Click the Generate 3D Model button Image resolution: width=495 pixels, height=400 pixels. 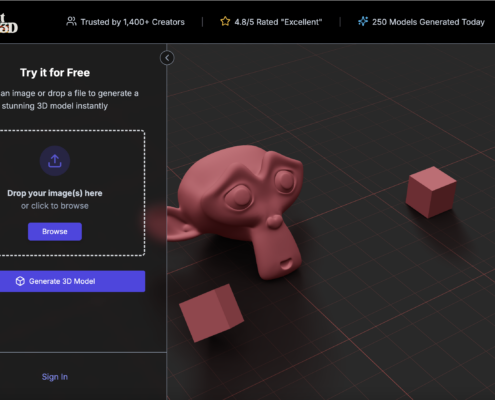72,281
